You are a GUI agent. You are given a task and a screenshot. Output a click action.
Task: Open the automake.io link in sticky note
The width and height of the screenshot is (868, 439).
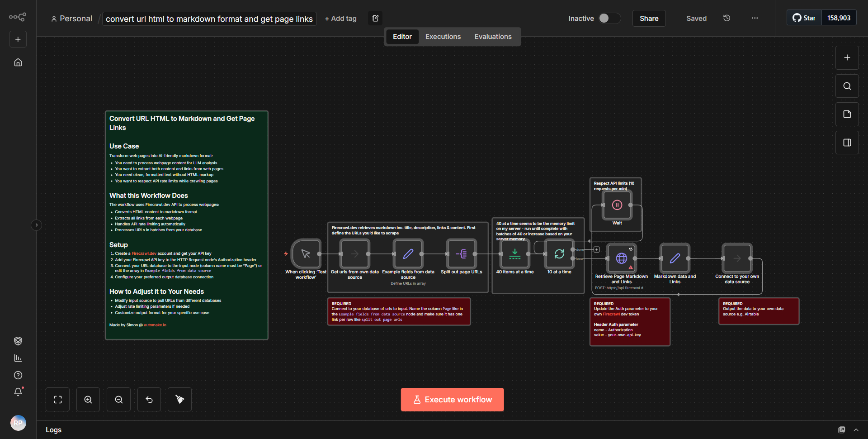(x=155, y=325)
